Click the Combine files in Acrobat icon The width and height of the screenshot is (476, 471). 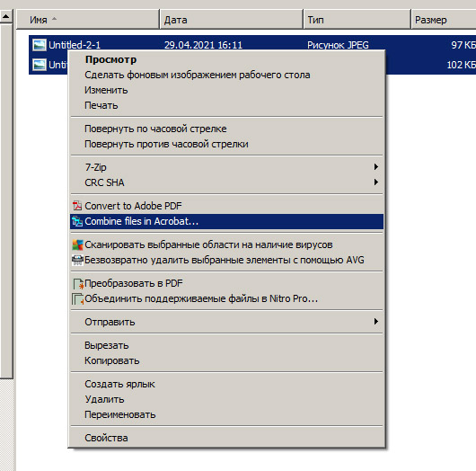[x=77, y=221]
